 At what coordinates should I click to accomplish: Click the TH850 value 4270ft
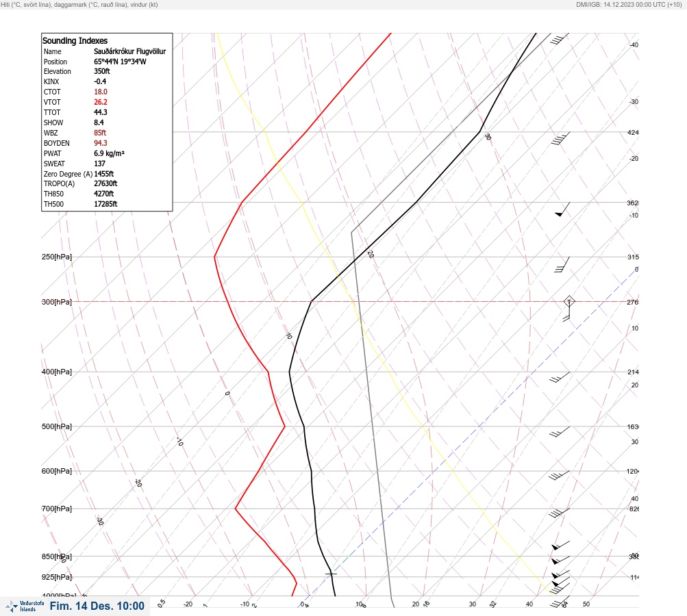coord(103,194)
